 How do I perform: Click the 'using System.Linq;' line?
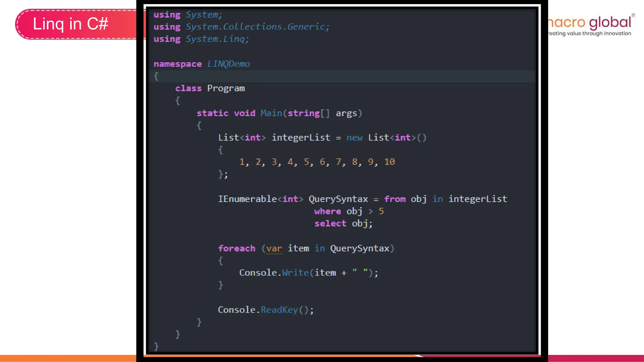201,39
